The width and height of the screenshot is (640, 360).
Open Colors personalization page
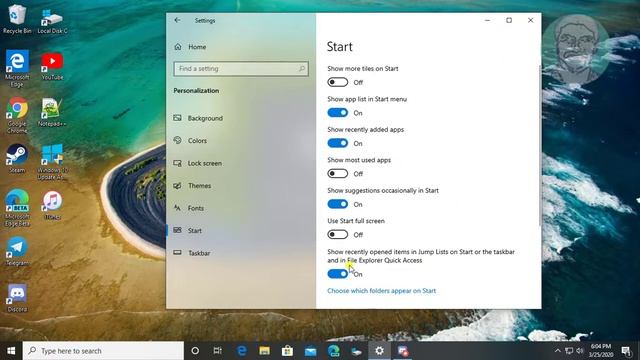pyautogui.click(x=190, y=140)
